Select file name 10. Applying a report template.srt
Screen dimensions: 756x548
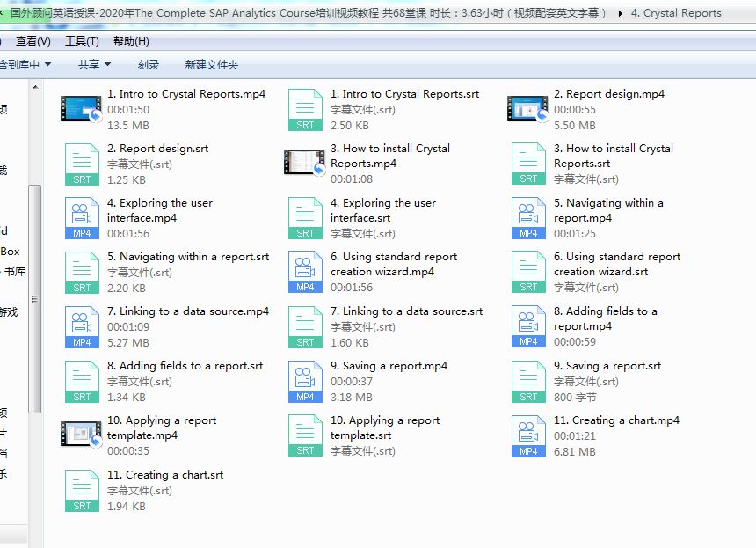tap(385, 427)
